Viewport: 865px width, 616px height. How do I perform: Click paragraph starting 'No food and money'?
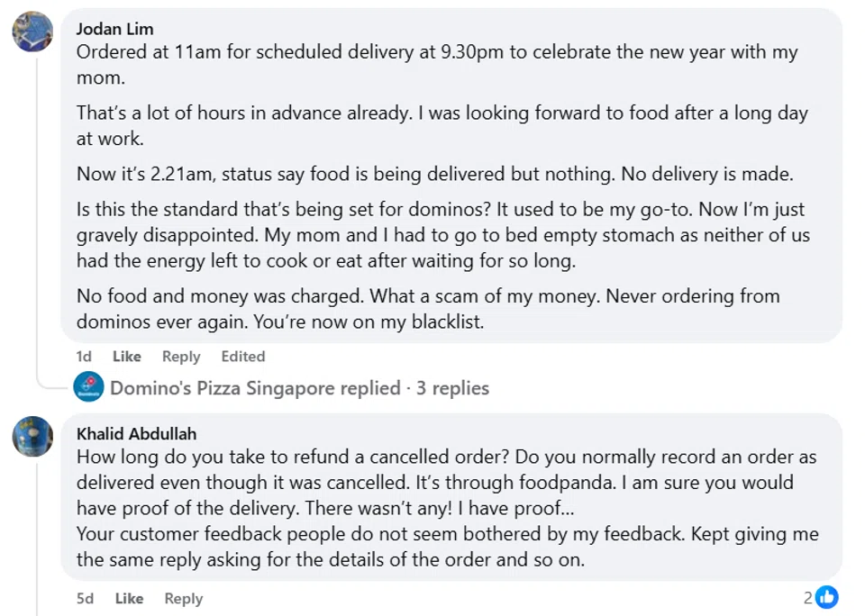click(x=427, y=308)
